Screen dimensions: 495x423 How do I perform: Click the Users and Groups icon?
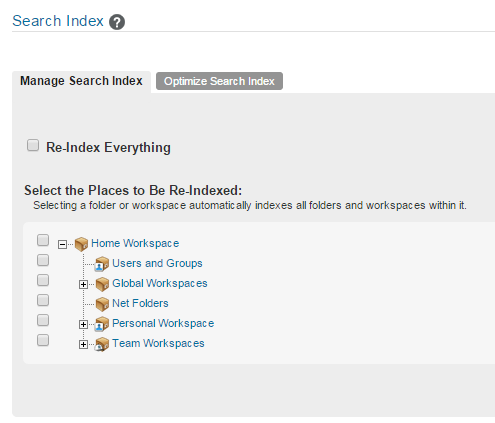102,264
